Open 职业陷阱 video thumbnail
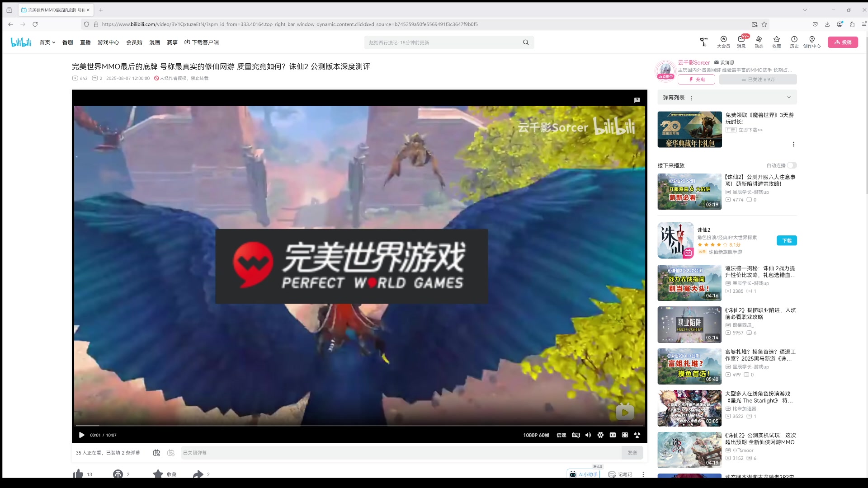The width and height of the screenshot is (868, 488). [x=689, y=325]
